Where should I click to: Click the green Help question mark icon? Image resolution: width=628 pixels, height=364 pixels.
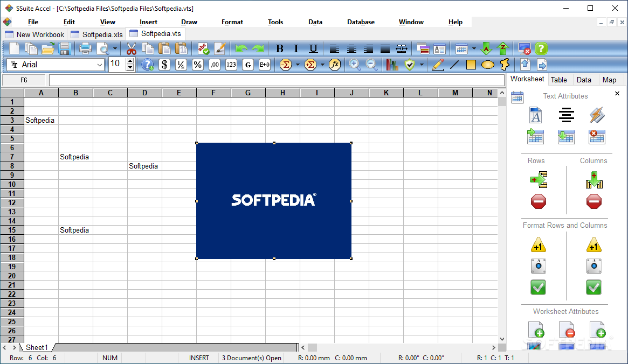pos(541,49)
